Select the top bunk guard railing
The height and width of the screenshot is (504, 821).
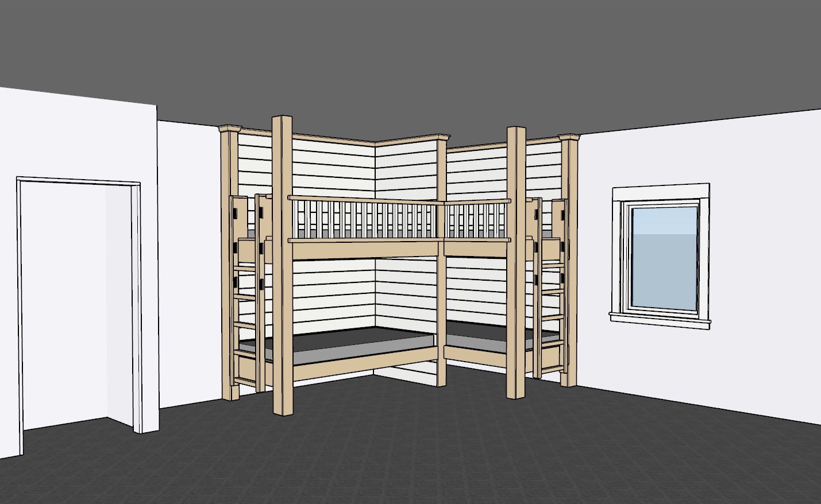pos(368,217)
